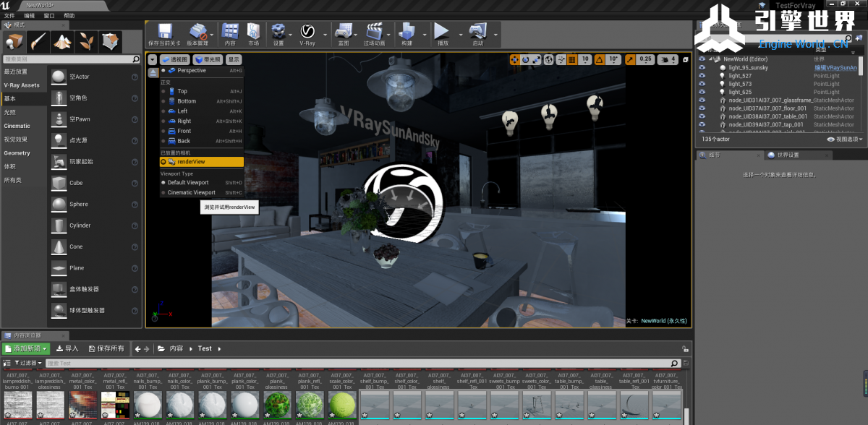Open the rotation snap 10° dropdown
The width and height of the screenshot is (868, 425).
[x=613, y=59]
